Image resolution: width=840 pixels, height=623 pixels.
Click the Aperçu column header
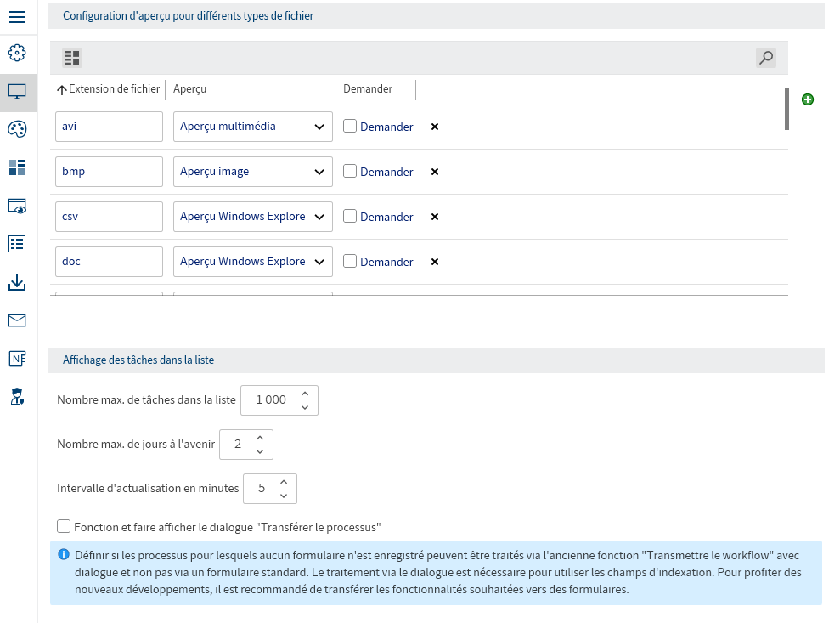(x=190, y=89)
